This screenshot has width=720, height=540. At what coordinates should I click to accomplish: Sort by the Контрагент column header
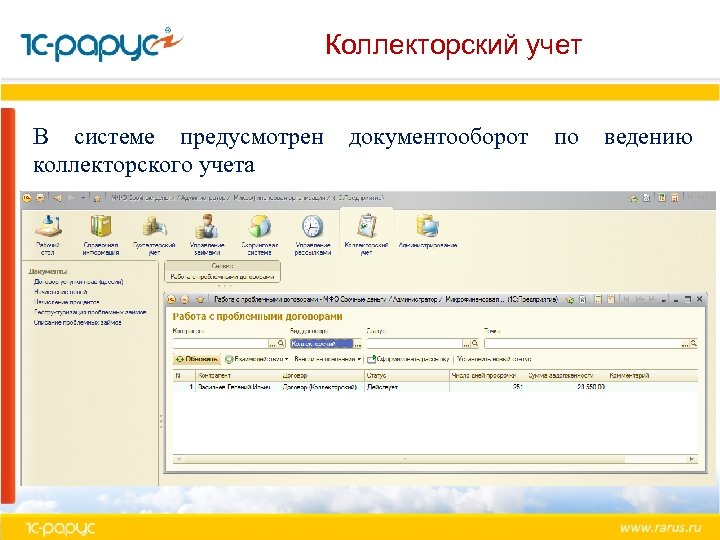click(x=238, y=376)
